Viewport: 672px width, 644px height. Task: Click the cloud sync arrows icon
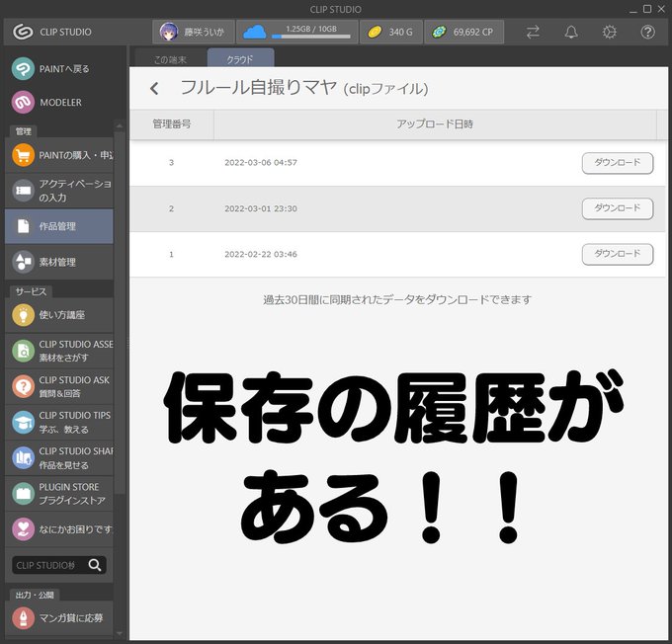pos(533,33)
